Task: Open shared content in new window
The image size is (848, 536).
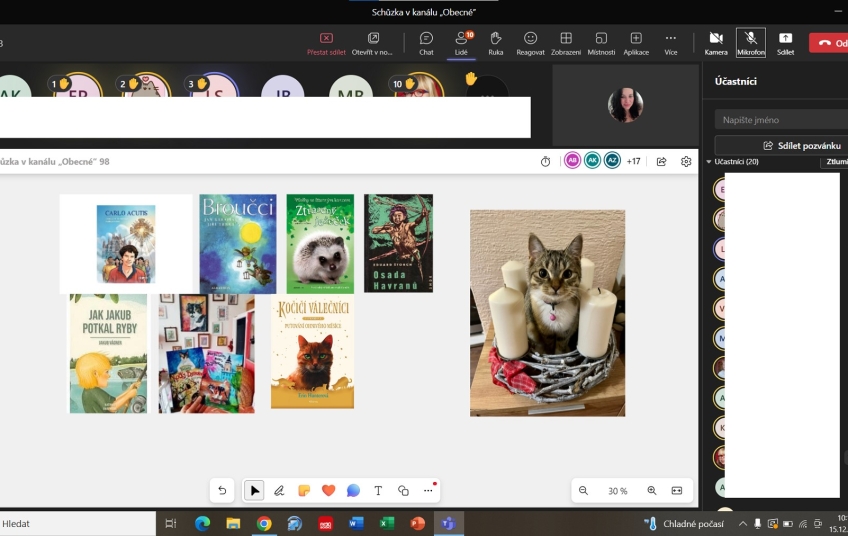Action: pyautogui.click(x=372, y=43)
